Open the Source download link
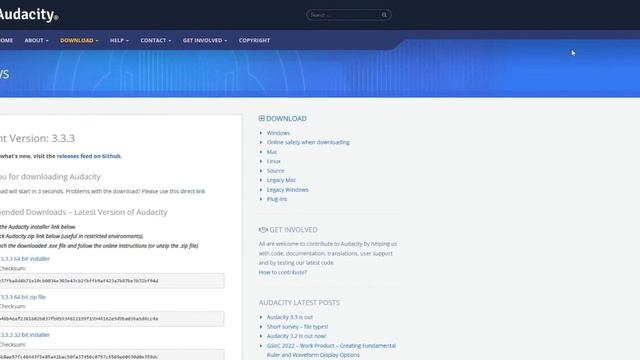640x360 pixels. pyautogui.click(x=276, y=171)
